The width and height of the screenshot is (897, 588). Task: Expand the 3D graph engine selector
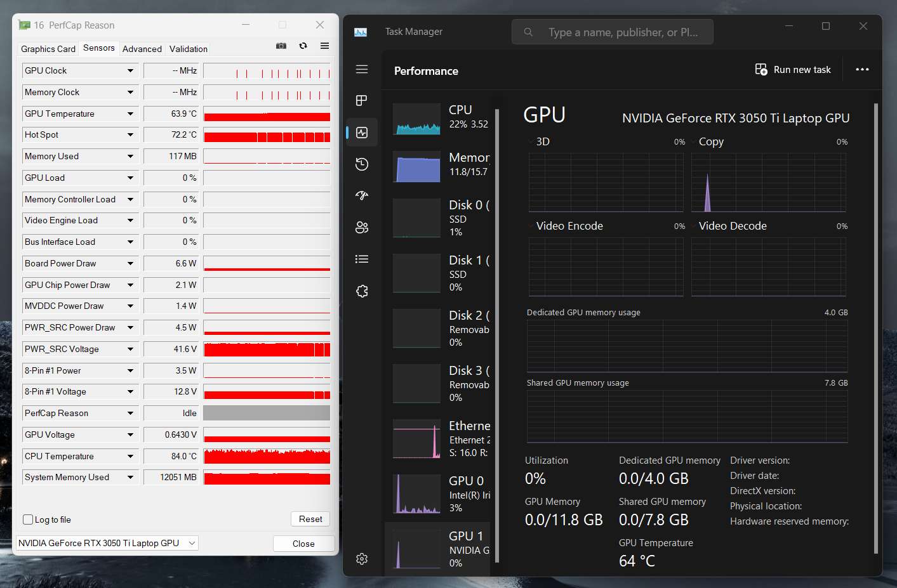coord(531,141)
